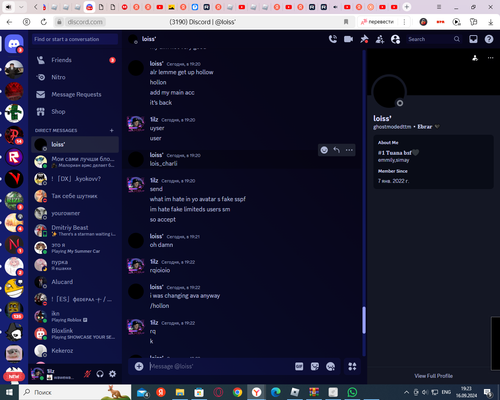The image size is (500, 400).
Task: Open the Alucard direct message
Action: tap(75, 282)
